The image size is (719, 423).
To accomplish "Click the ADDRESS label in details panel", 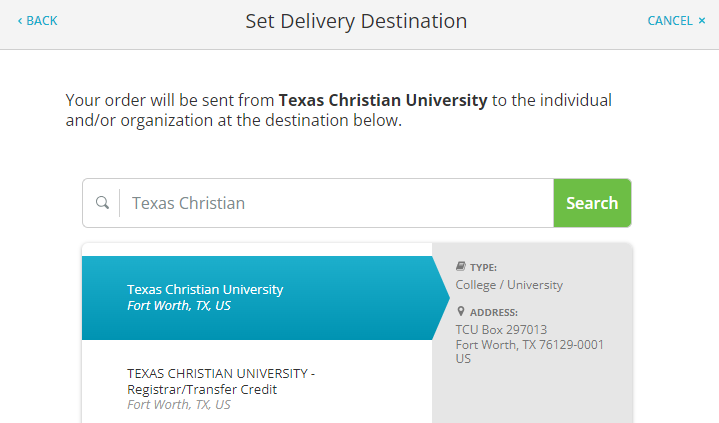I will [494, 312].
